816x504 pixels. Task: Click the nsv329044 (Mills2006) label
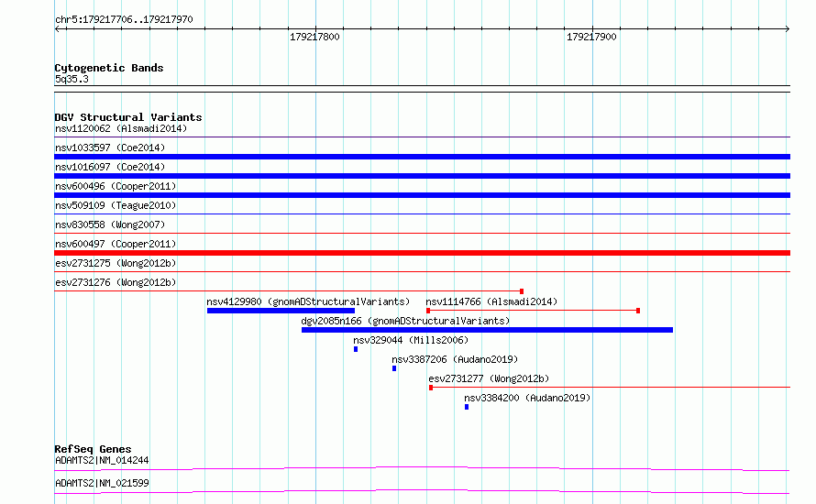[x=411, y=340]
